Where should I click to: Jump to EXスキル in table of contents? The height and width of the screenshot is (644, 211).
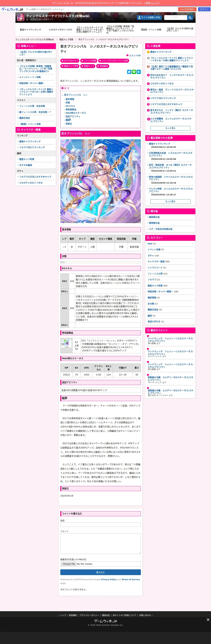click(x=70, y=106)
